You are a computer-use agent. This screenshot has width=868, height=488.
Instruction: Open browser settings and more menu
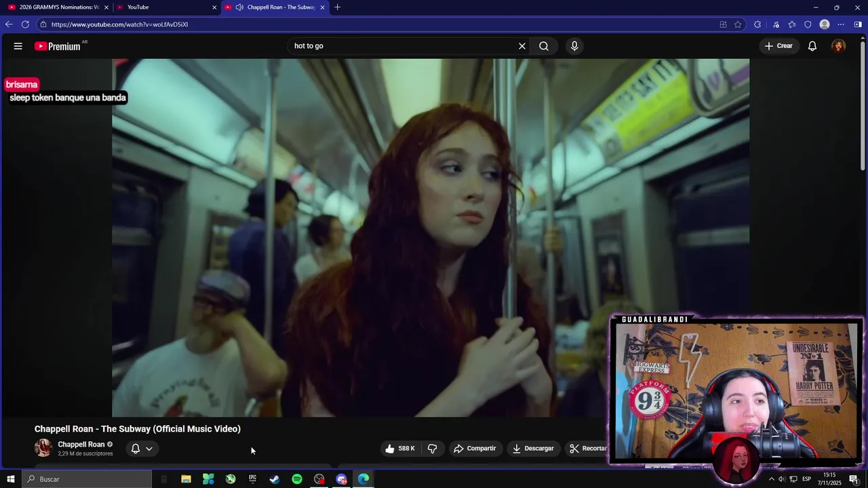(x=841, y=24)
